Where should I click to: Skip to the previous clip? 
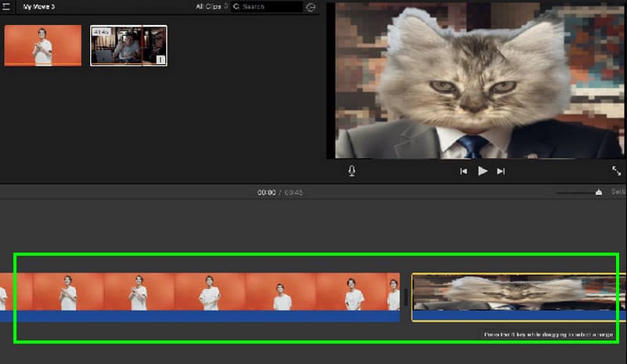(x=463, y=171)
